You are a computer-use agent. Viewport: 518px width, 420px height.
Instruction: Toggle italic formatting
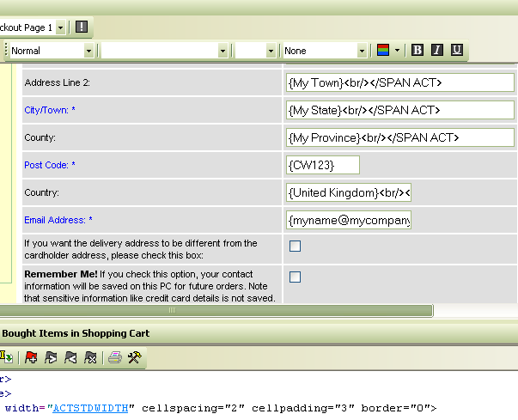tap(437, 51)
